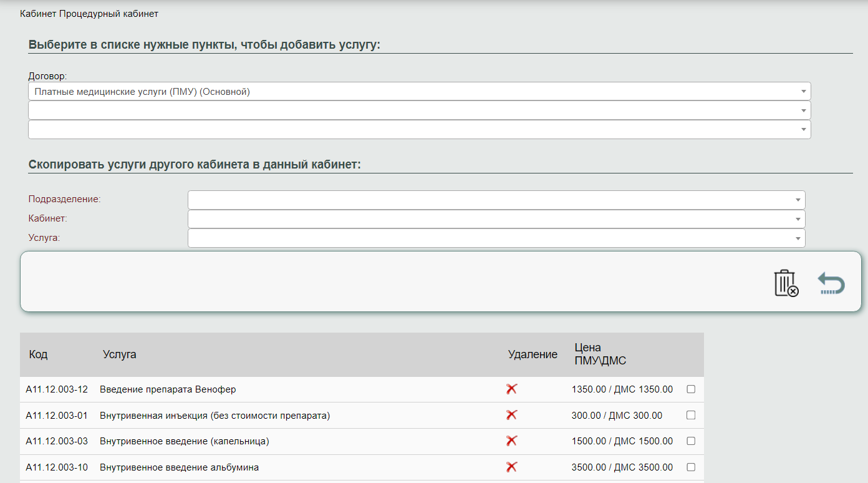
Task: Click the Услуга table column header
Action: pyautogui.click(x=119, y=354)
